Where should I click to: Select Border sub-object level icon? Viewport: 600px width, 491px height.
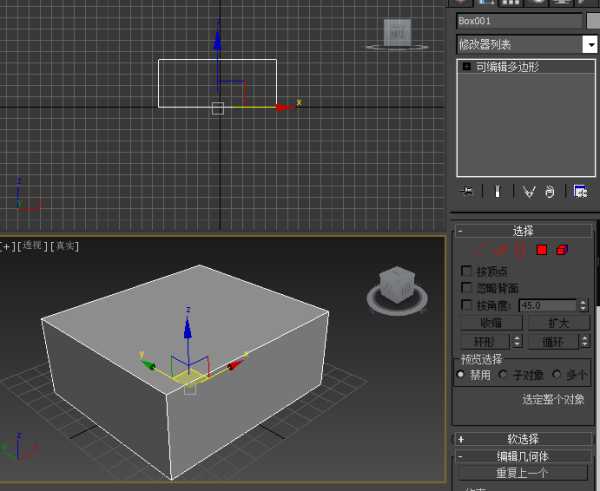(x=520, y=250)
